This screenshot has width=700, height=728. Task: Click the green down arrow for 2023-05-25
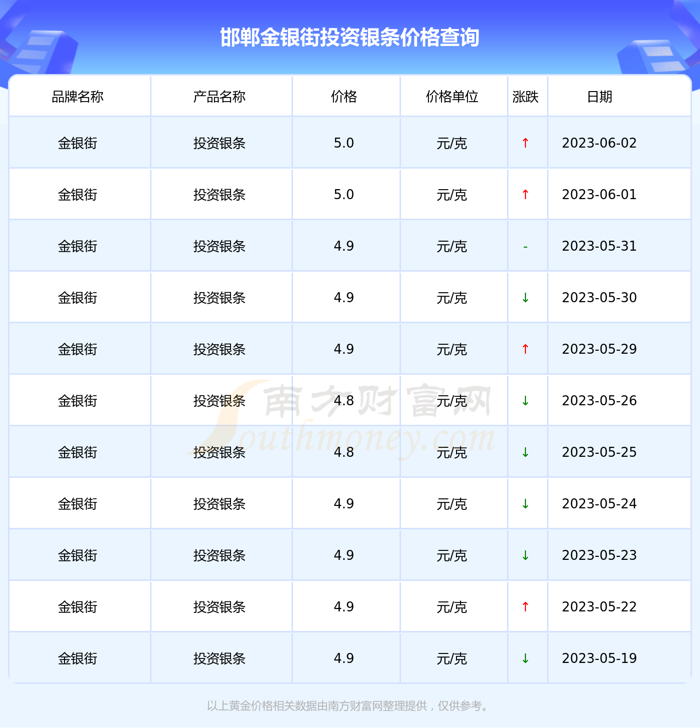525,452
